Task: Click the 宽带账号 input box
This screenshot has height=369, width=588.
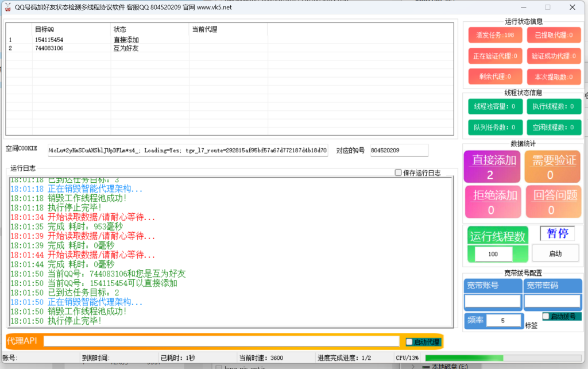Action: [492, 301]
